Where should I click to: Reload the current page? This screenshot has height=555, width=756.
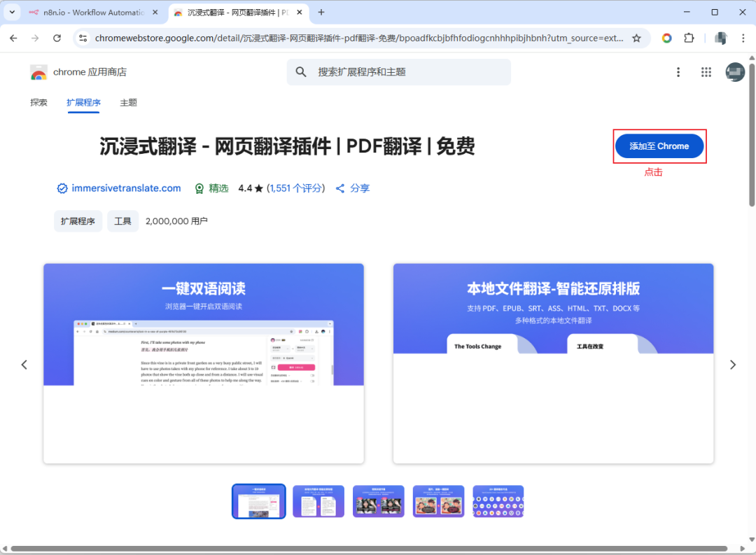[57, 38]
